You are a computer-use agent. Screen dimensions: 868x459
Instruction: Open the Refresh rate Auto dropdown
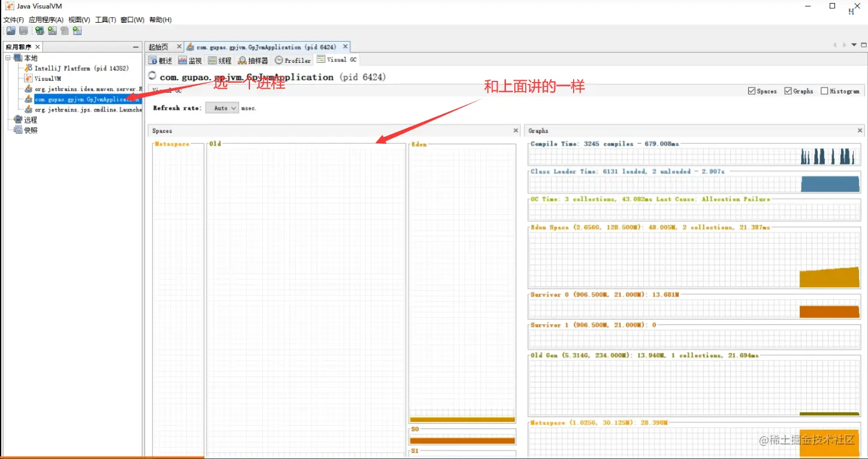[x=222, y=108]
